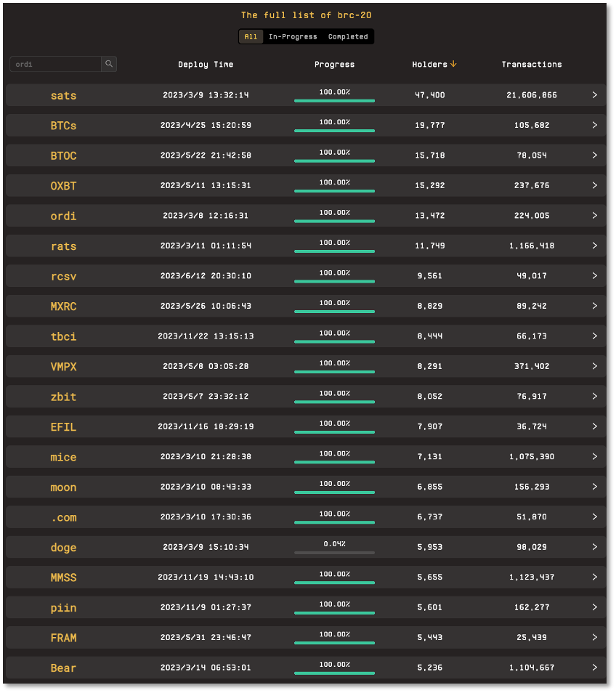
Task: Click the Transactions column header
Action: 532,65
